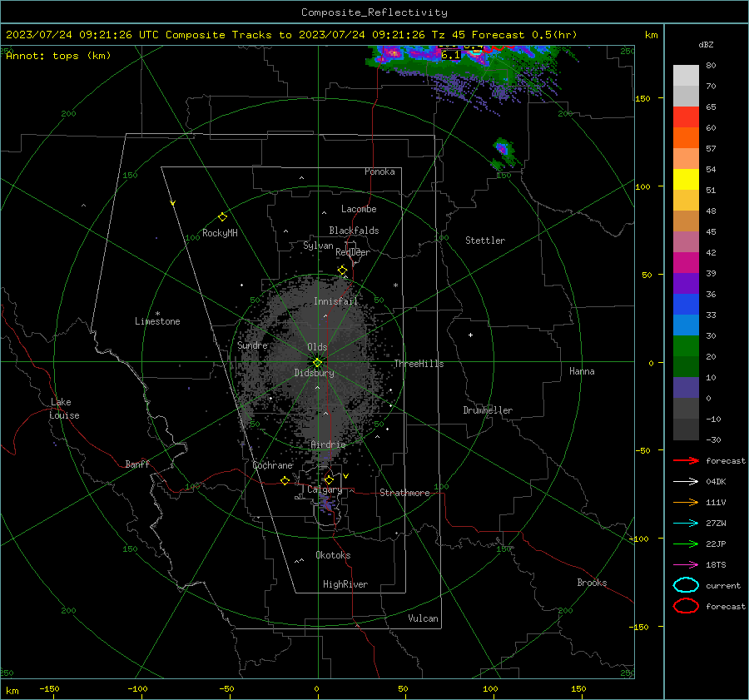The width and height of the screenshot is (749, 700).
Task: Click the Limestone label
Action: tap(157, 321)
